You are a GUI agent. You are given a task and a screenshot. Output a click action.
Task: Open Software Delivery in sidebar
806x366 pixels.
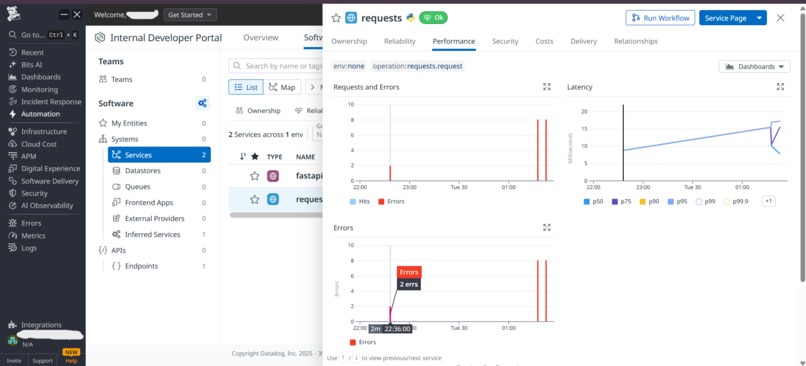50,181
